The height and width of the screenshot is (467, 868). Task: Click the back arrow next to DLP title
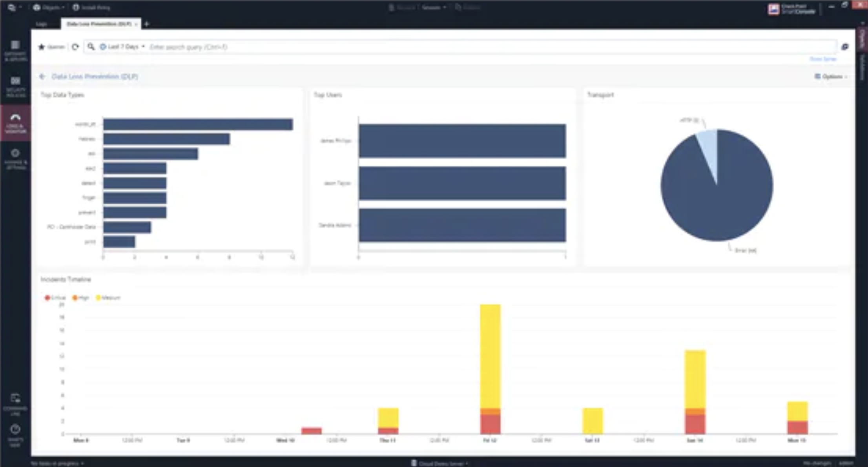pos(42,77)
